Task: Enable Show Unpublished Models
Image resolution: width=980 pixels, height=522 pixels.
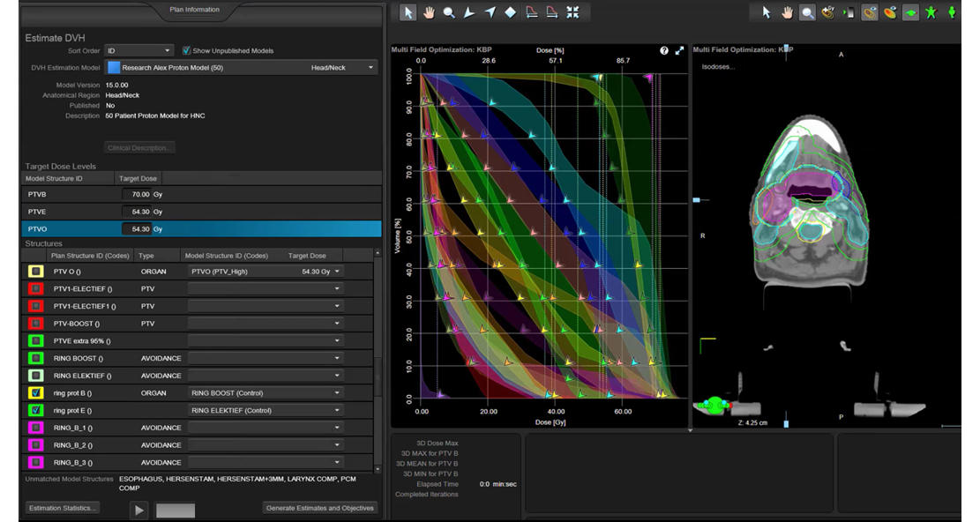Action: coord(186,51)
